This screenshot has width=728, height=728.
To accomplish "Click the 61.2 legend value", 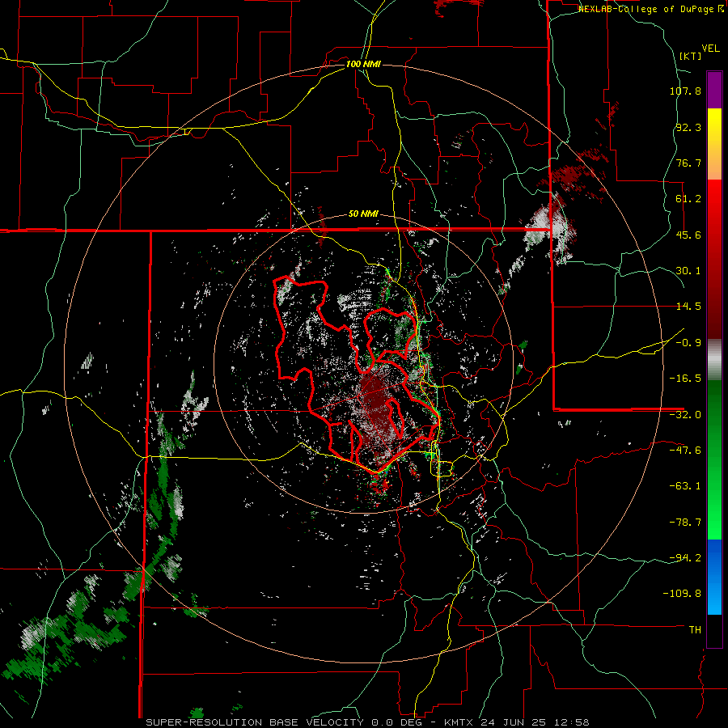I will (x=688, y=199).
